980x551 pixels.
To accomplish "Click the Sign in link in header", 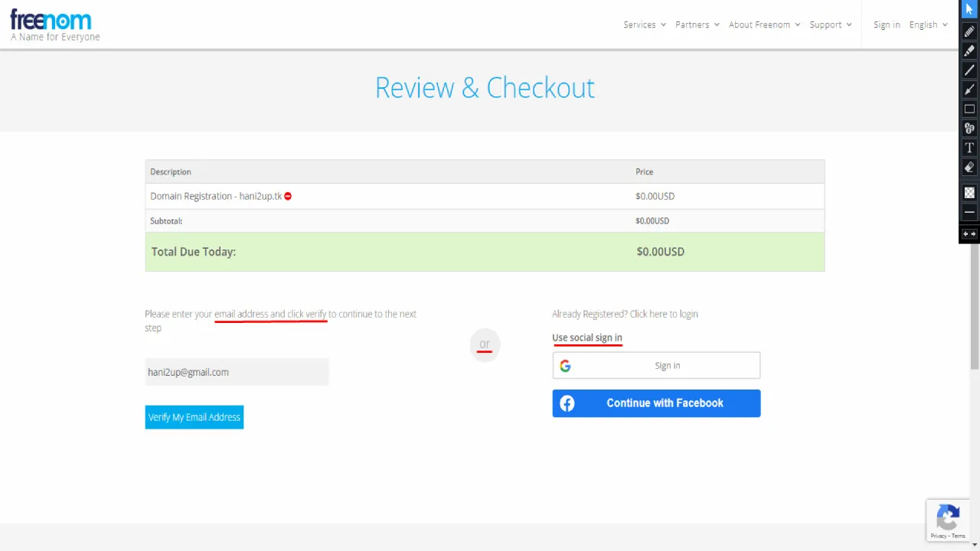I will 887,24.
